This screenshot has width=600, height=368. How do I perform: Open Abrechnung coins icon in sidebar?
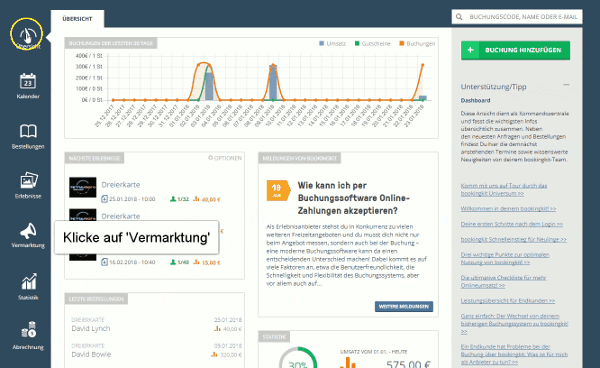coord(29,329)
